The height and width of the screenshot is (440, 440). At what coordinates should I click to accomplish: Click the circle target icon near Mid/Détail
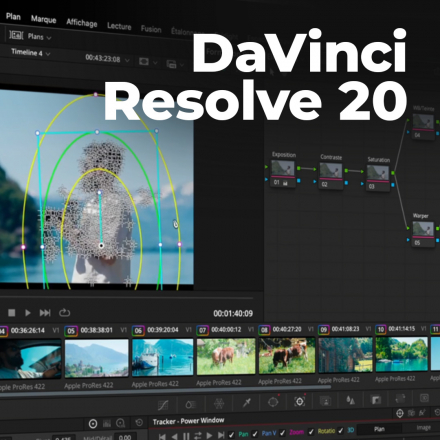pyautogui.click(x=93, y=424)
